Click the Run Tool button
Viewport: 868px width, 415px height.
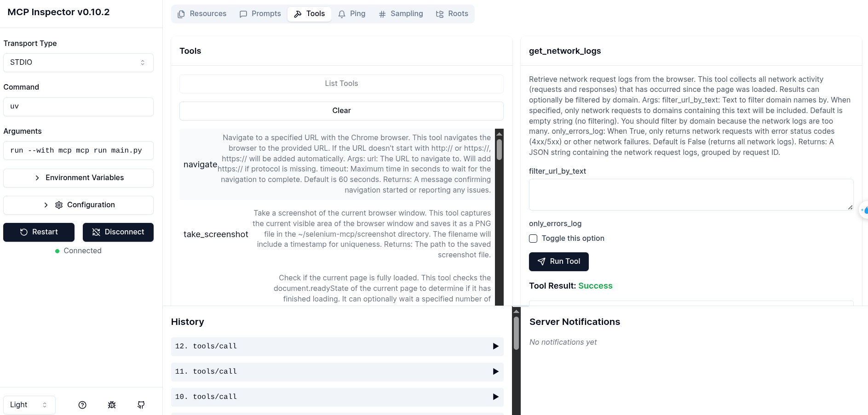point(559,262)
